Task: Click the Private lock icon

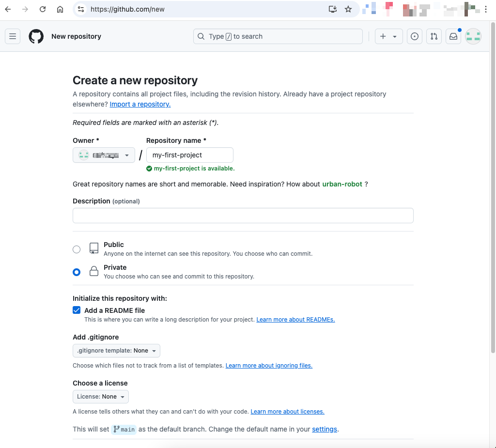Action: pos(94,271)
